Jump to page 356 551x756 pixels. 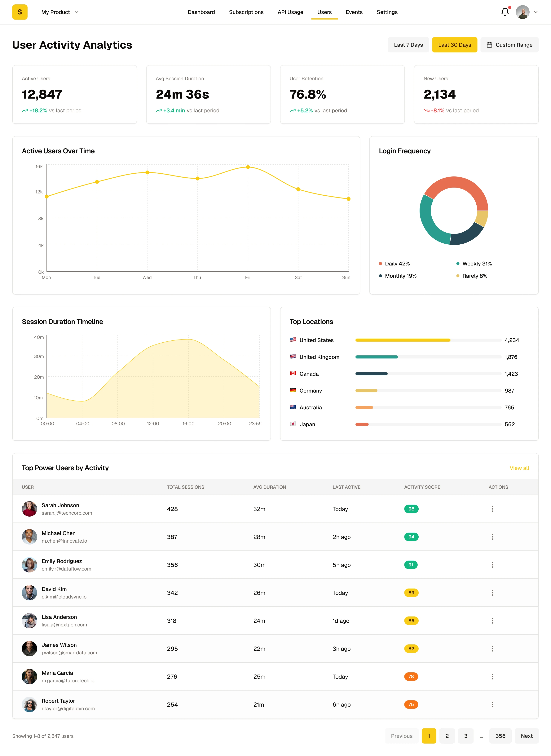click(500, 736)
